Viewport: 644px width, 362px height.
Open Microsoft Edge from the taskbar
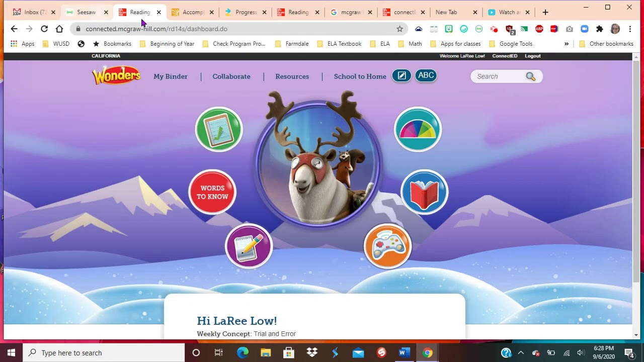[x=243, y=352]
